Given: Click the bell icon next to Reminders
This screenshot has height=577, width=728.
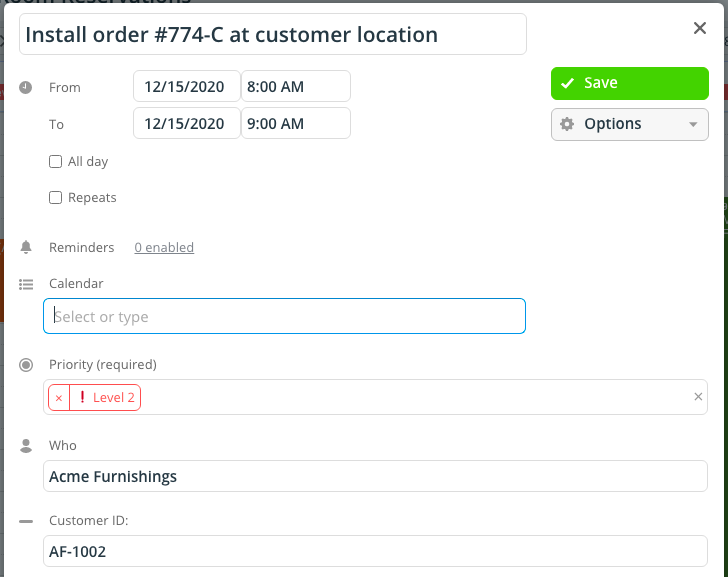Looking at the screenshot, I should tap(26, 247).
